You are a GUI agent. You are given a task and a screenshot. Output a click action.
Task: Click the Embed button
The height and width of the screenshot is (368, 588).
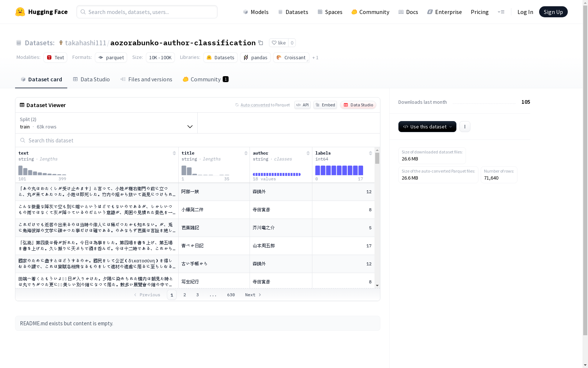click(325, 105)
